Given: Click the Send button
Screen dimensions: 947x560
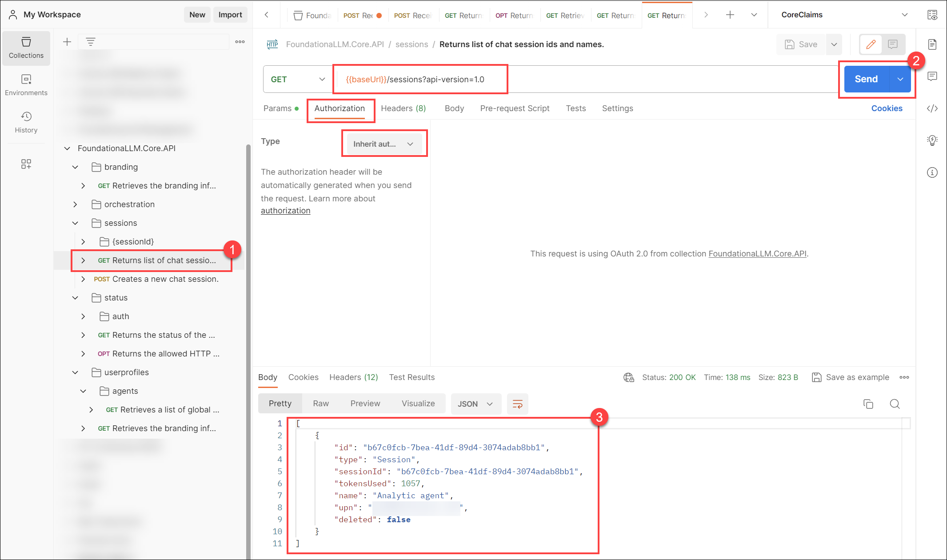Looking at the screenshot, I should point(867,79).
